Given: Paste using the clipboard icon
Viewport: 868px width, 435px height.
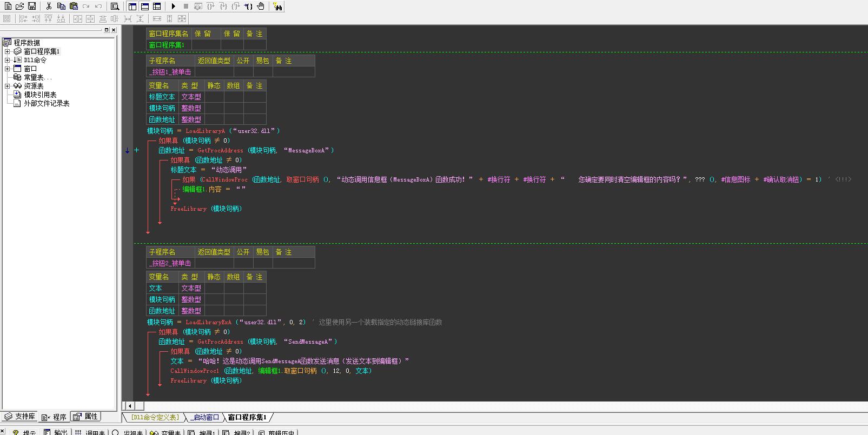Looking at the screenshot, I should pos(74,6).
